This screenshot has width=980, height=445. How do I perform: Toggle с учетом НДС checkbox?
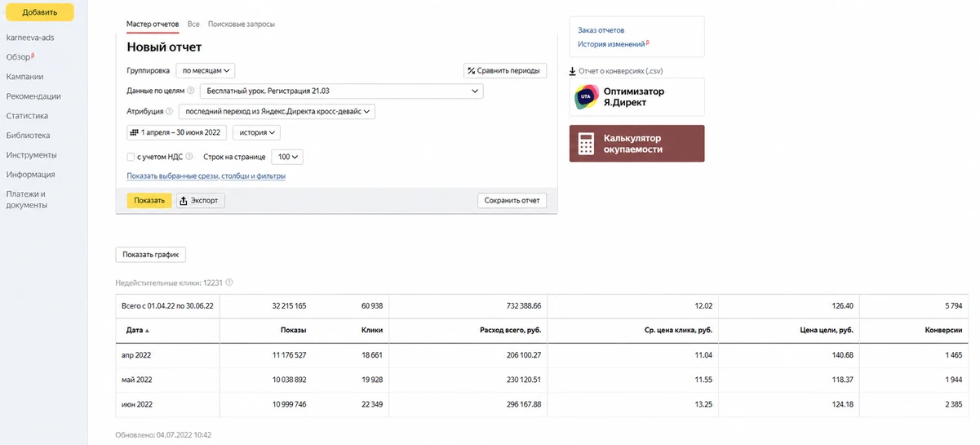point(131,157)
